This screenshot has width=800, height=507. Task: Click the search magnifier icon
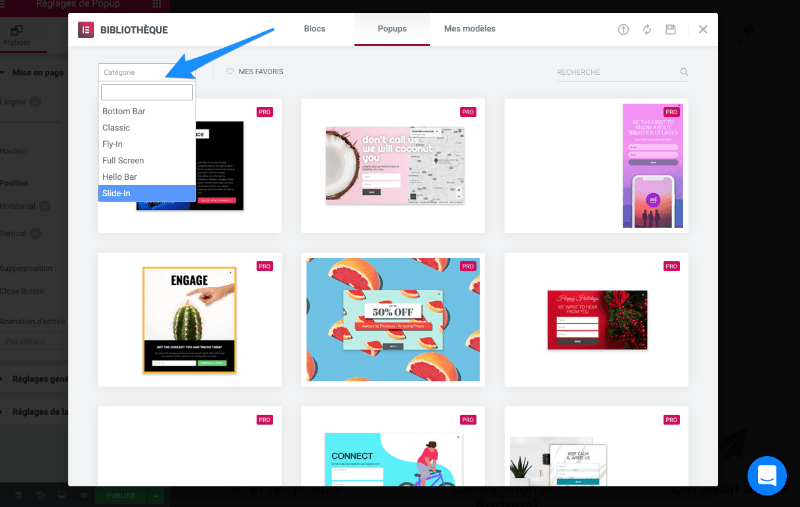[684, 72]
